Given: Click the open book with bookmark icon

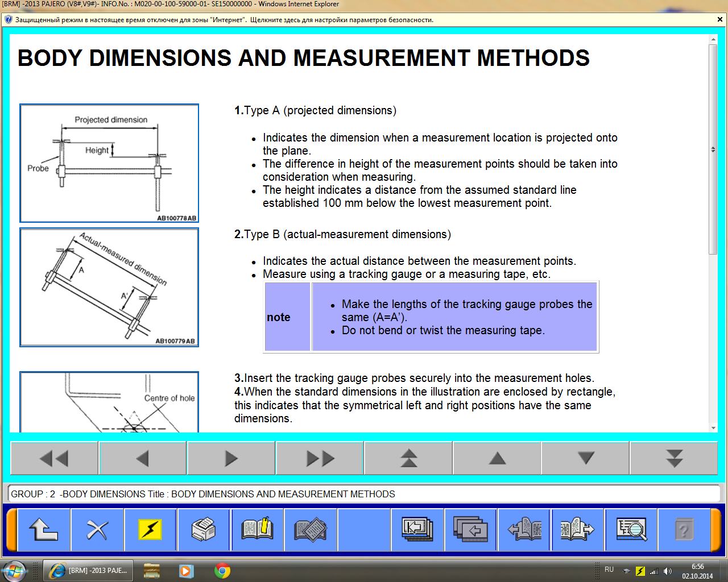Looking at the screenshot, I should click(257, 530).
